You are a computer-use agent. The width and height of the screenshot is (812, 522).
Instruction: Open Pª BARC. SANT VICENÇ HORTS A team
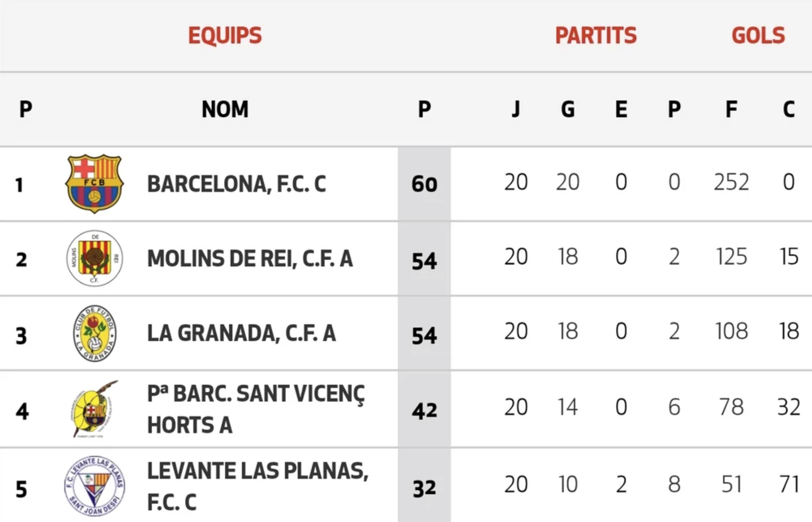coord(256,409)
